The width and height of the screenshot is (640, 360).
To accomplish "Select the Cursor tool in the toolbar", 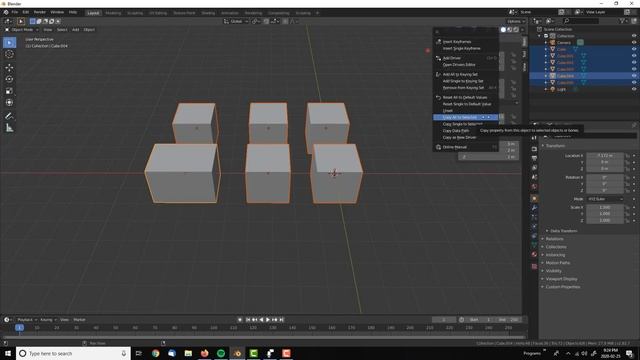I will [9, 54].
